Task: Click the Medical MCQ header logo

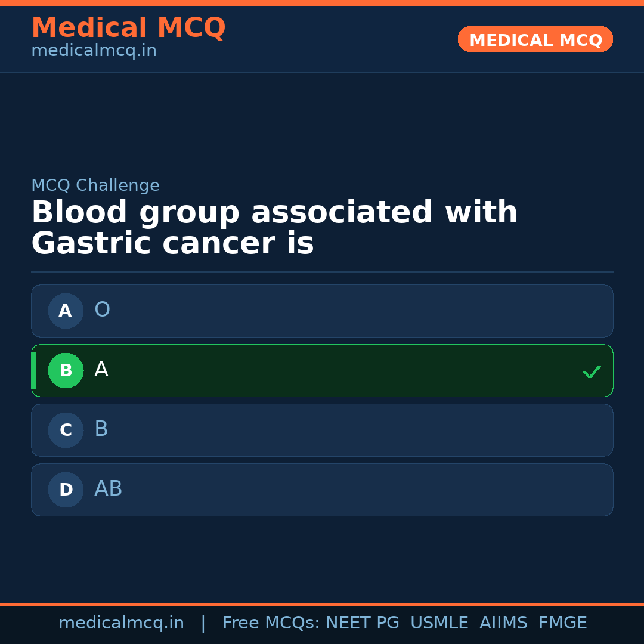Action: tap(128, 27)
